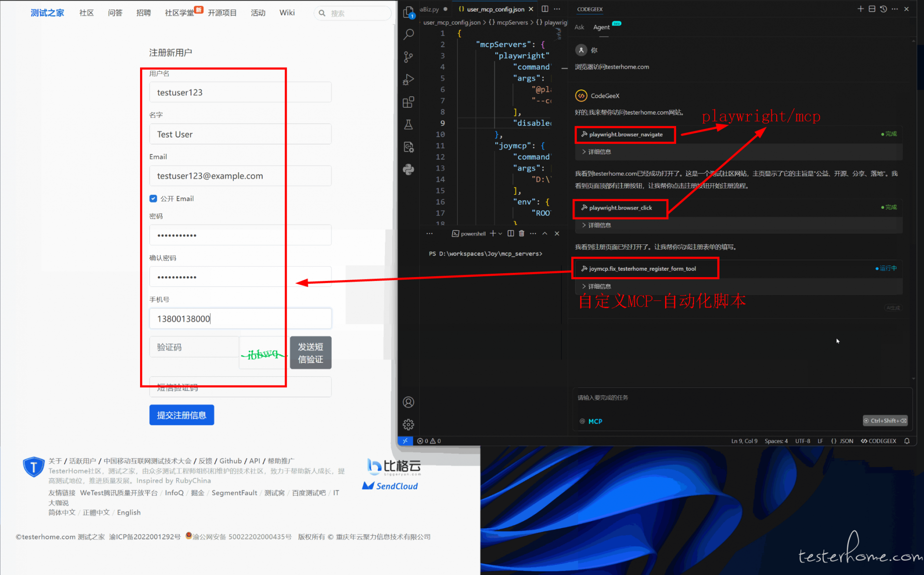This screenshot has width=924, height=575.
Task: Open Run and Debug view
Action: point(409,79)
